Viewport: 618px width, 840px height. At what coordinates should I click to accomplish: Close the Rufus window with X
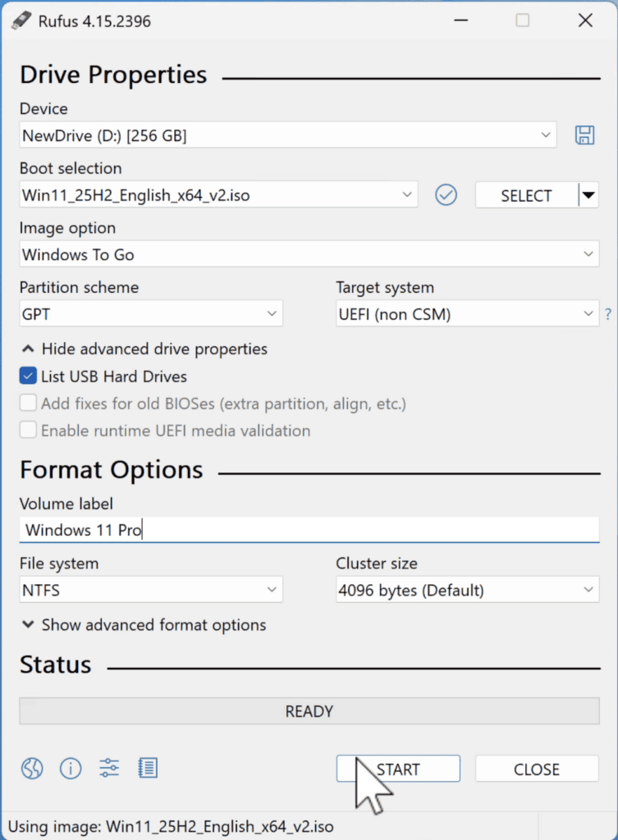click(x=585, y=21)
